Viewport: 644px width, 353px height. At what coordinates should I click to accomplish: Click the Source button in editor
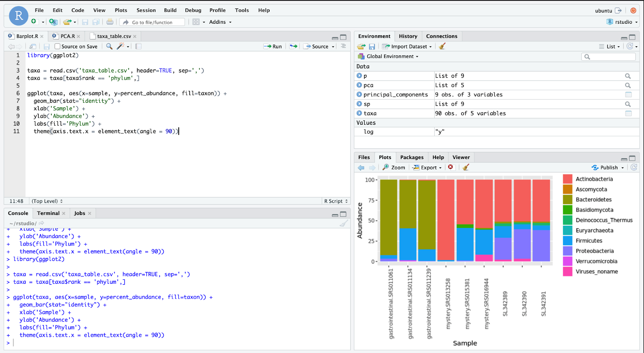[x=317, y=46]
